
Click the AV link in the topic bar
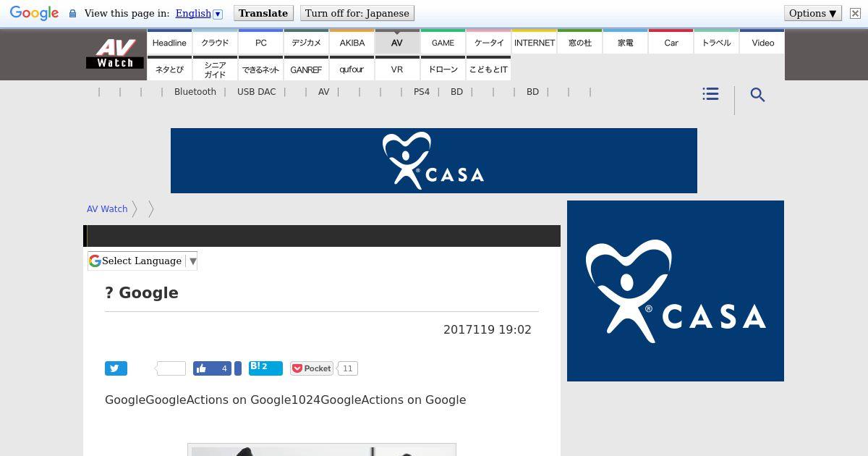click(x=324, y=92)
